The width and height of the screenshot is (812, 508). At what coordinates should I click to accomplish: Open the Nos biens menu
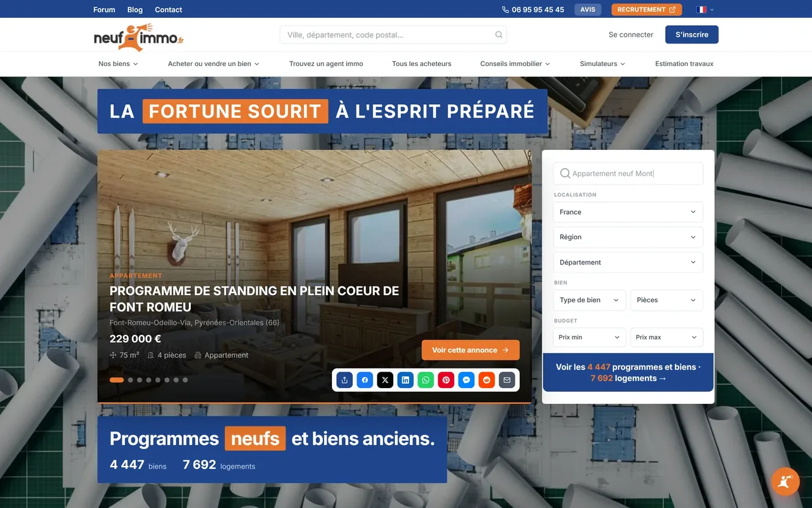tap(118, 64)
